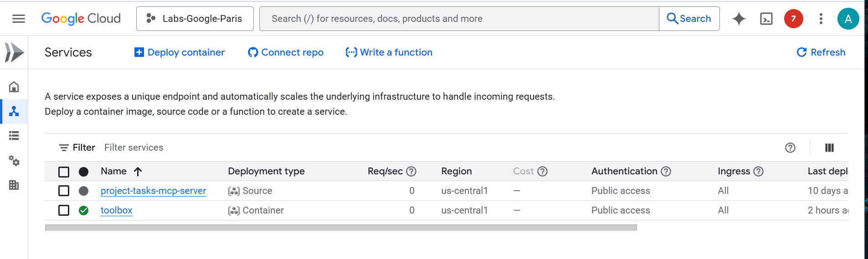Open the three-dot settings and utilities menu
Image resolution: width=868 pixels, height=259 pixels.
click(821, 19)
